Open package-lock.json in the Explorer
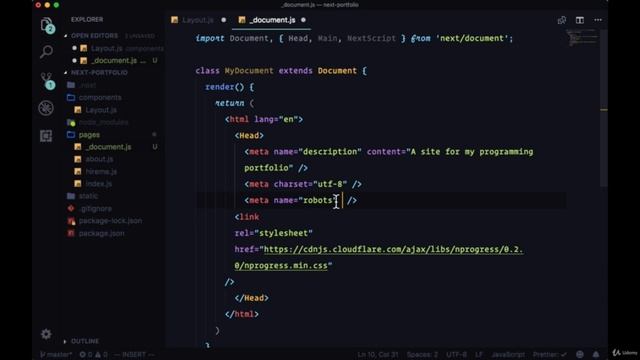 [x=110, y=221]
